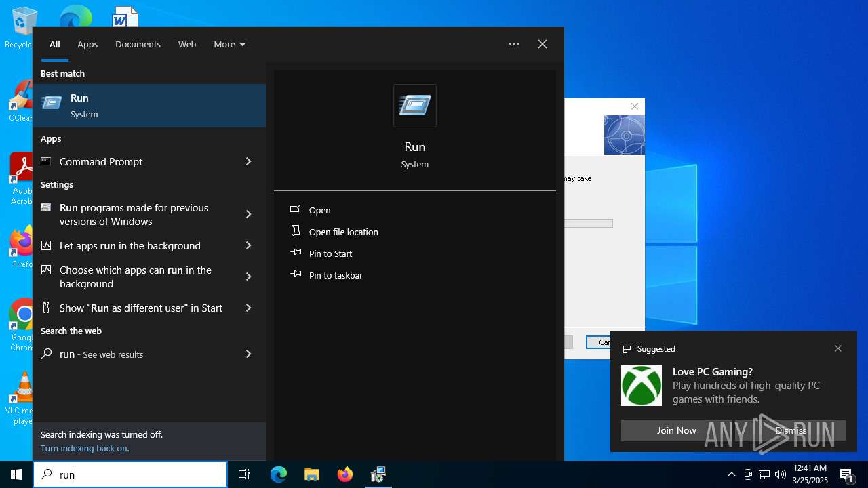Viewport: 868px width, 488px height.
Task: Click Dismiss in Xbox notification
Action: 791,430
